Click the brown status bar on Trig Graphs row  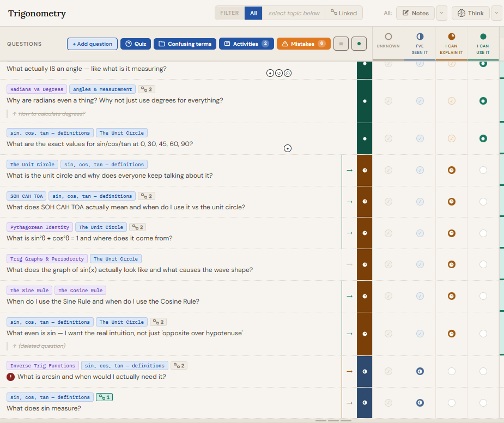pyautogui.click(x=364, y=264)
